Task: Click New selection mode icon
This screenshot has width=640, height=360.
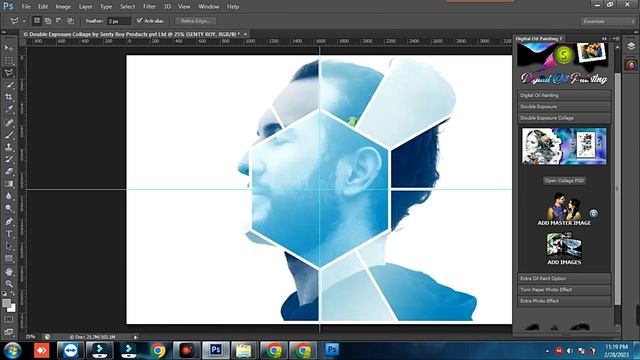Action: [x=37, y=20]
